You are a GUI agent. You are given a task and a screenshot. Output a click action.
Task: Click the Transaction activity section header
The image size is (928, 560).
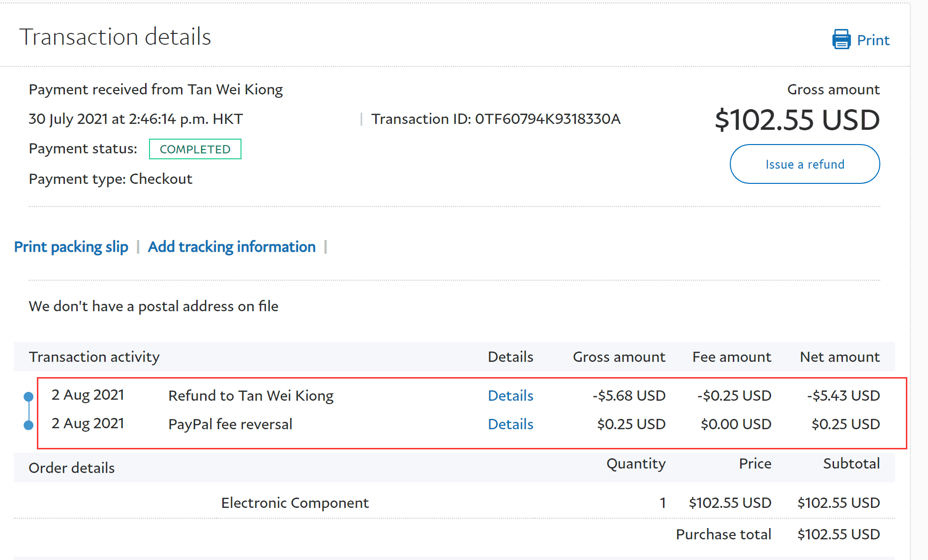click(x=94, y=357)
